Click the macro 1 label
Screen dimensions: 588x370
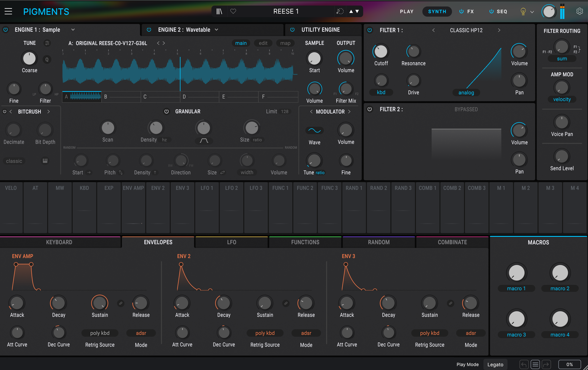pyautogui.click(x=516, y=288)
